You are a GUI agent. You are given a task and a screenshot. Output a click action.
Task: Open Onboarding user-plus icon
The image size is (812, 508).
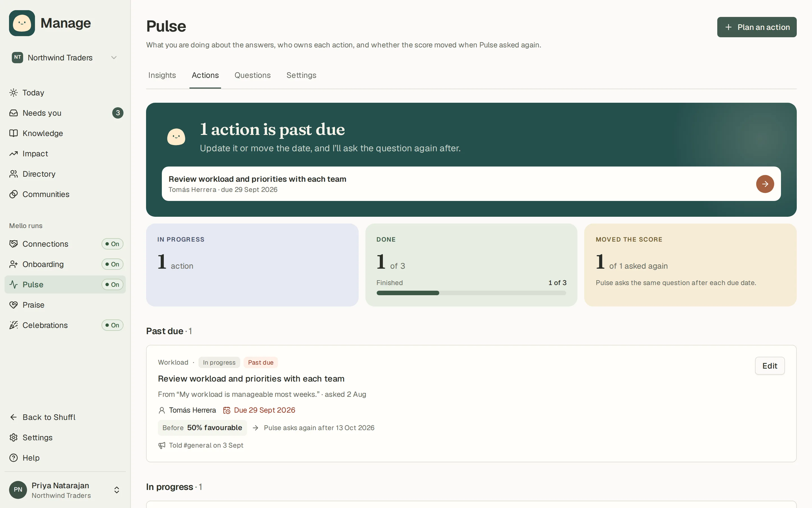point(14,264)
